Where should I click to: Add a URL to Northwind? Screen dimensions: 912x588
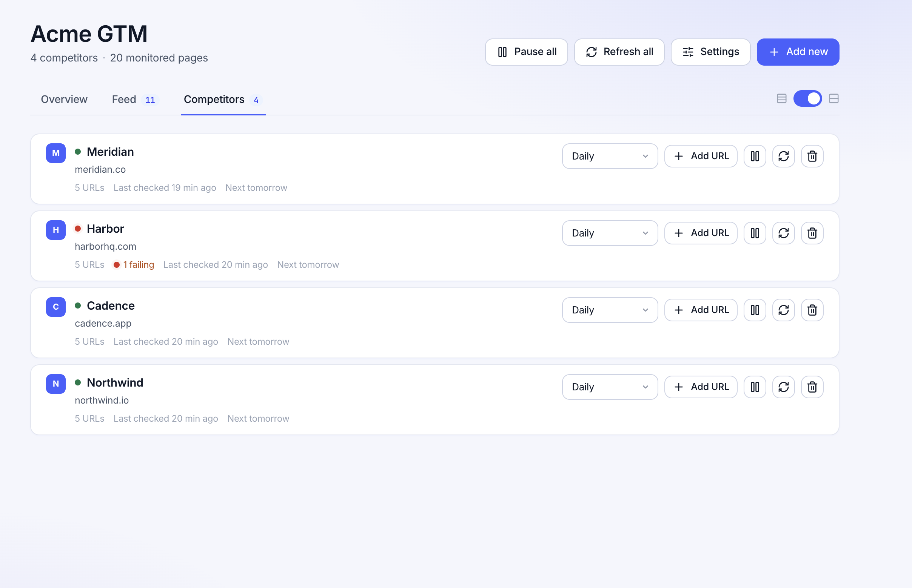[x=700, y=387]
